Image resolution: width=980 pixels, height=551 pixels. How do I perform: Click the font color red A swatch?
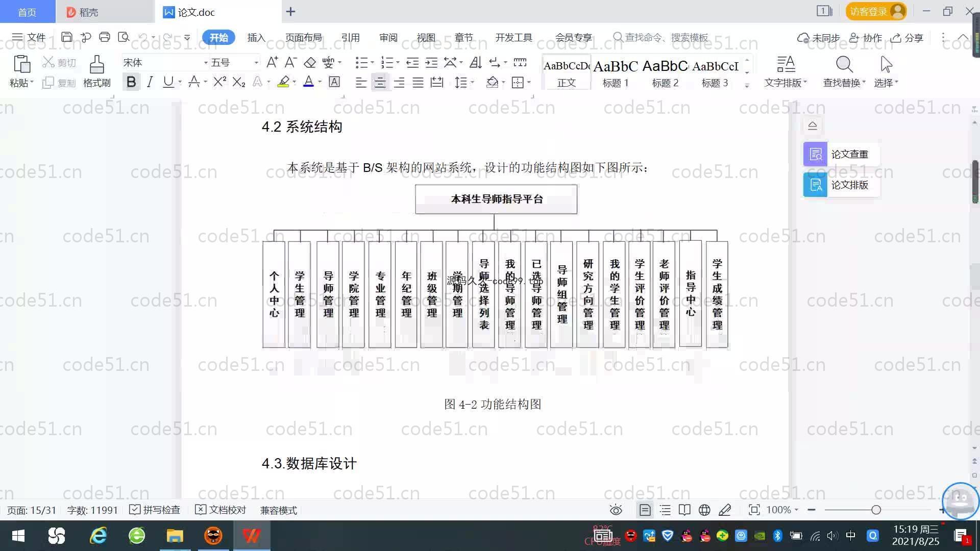click(x=308, y=82)
